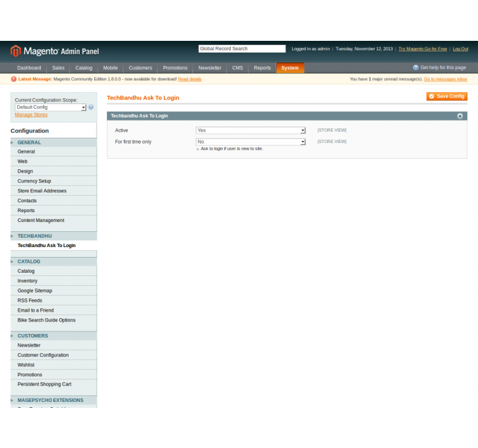
Task: Open the Active dropdown
Action: (251, 130)
